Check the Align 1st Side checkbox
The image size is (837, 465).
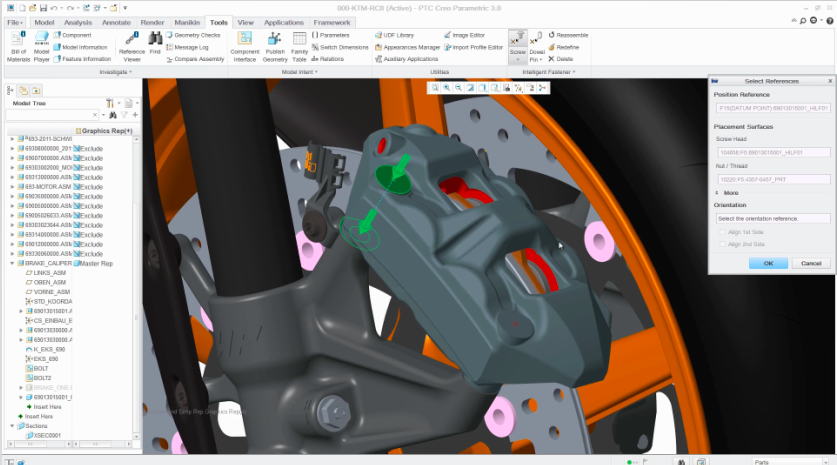[722, 233]
